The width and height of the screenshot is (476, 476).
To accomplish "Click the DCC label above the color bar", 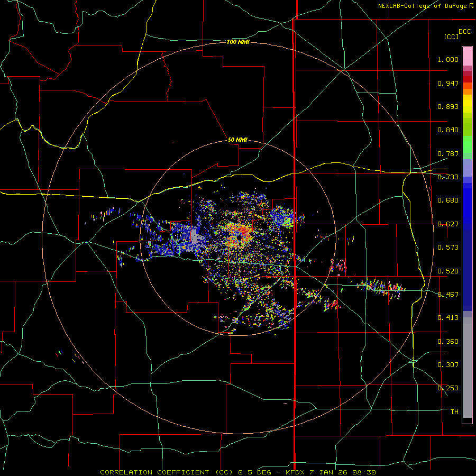I will [x=464, y=32].
